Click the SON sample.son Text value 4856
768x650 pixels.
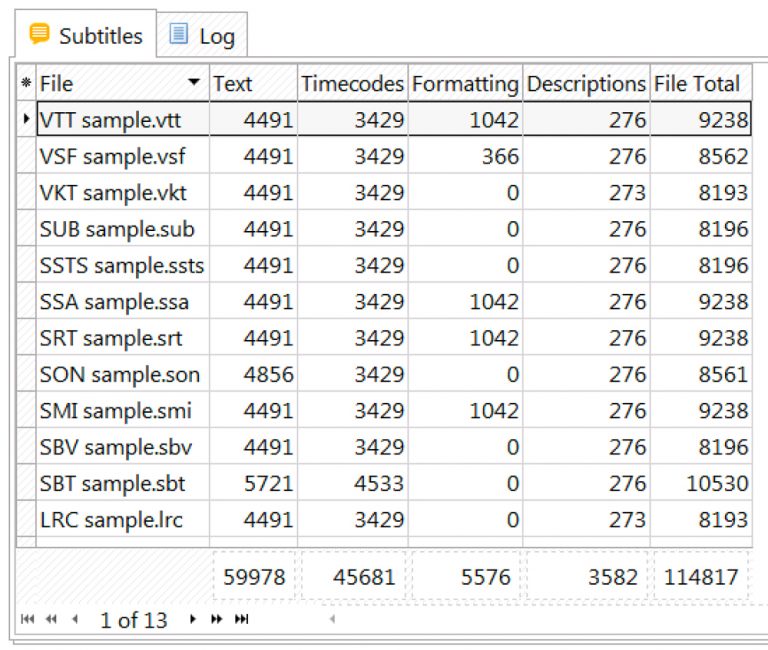(x=264, y=375)
